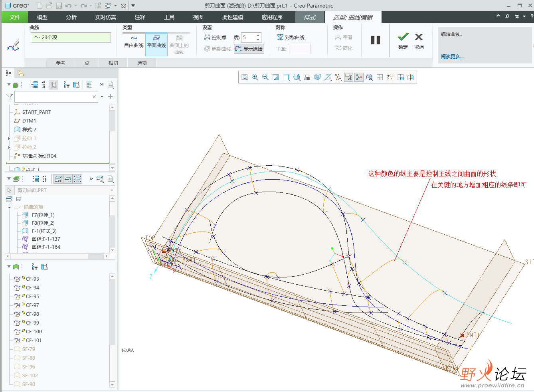Click the 平滑 operation button

[x=344, y=37]
